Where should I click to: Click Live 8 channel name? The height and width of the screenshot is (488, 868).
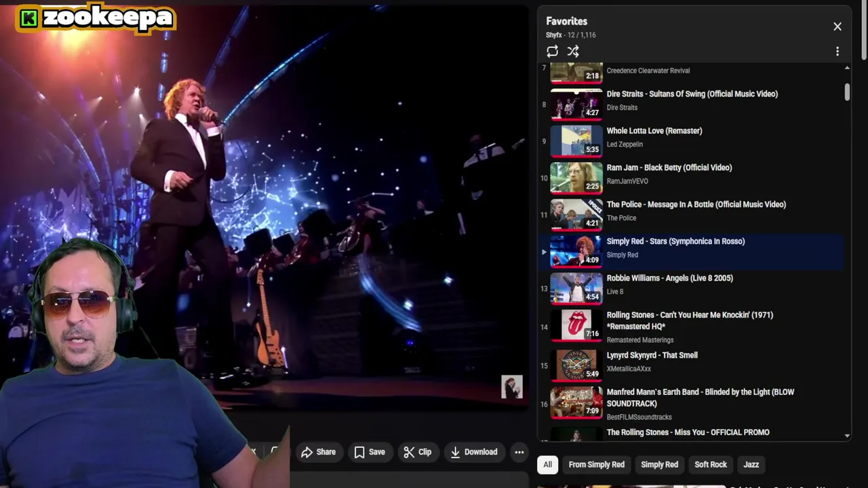[614, 291]
